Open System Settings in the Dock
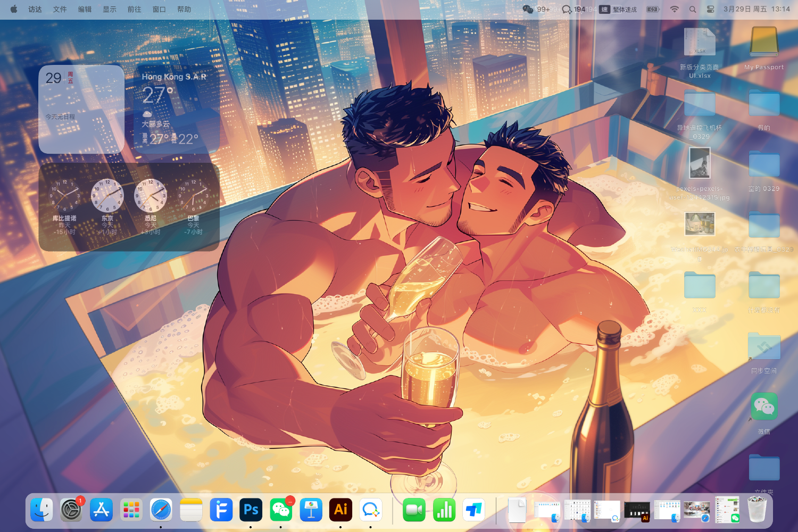Image resolution: width=798 pixels, height=532 pixels. pyautogui.click(x=71, y=510)
